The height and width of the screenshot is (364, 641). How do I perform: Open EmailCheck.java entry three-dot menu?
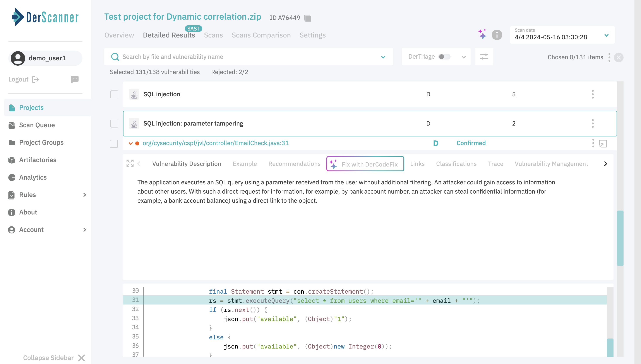[593, 143]
